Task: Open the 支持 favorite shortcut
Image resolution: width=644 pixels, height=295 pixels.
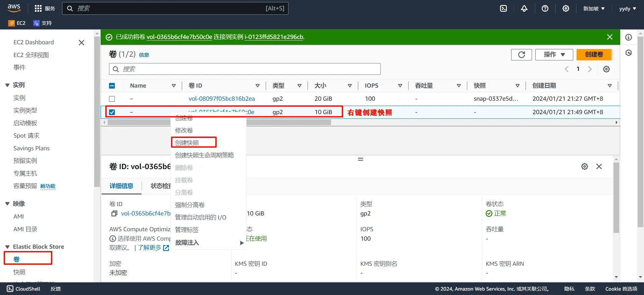Action: point(42,23)
